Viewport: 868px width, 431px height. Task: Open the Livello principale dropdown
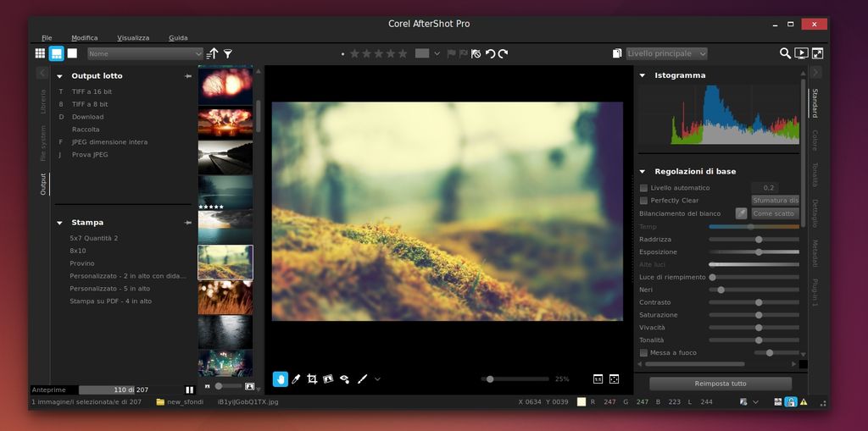[666, 53]
